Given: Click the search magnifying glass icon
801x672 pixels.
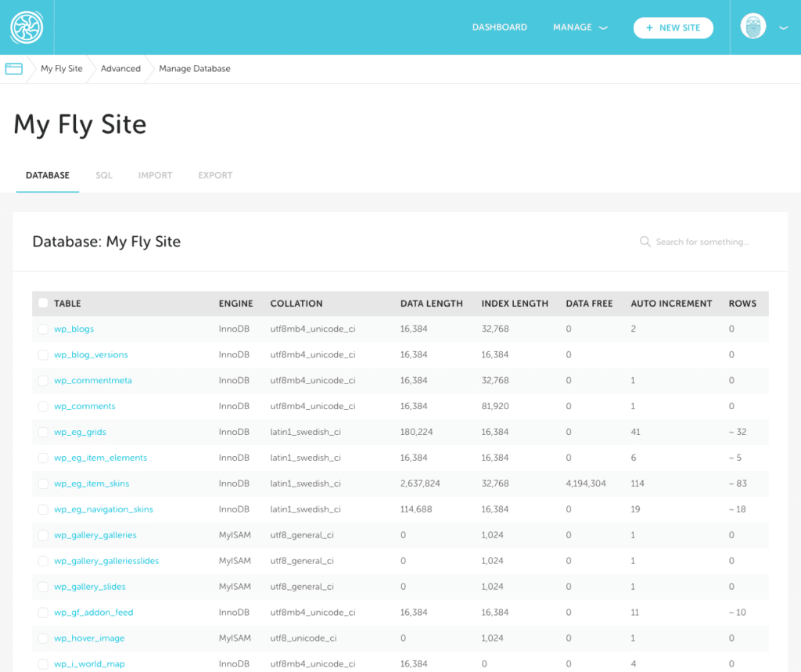Looking at the screenshot, I should [x=645, y=242].
